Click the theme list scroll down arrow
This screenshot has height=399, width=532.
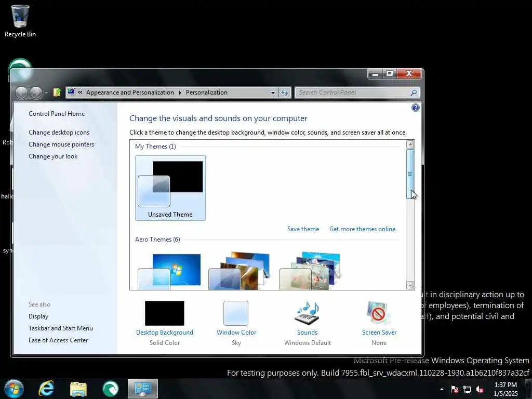click(x=410, y=285)
